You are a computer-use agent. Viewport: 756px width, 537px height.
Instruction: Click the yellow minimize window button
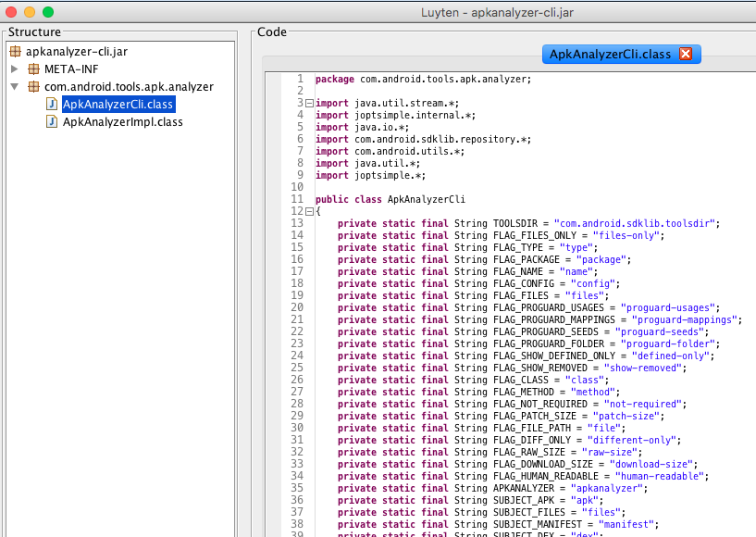(30, 12)
